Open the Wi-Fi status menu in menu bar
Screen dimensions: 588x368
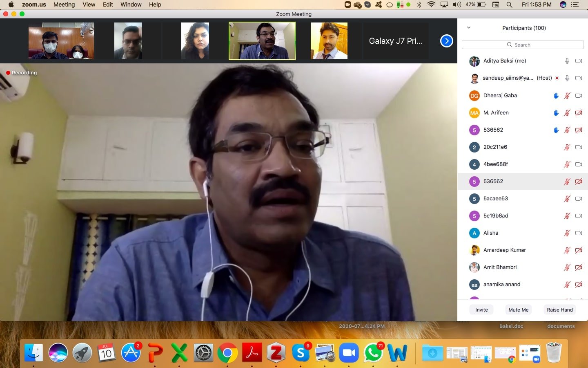[x=431, y=4]
